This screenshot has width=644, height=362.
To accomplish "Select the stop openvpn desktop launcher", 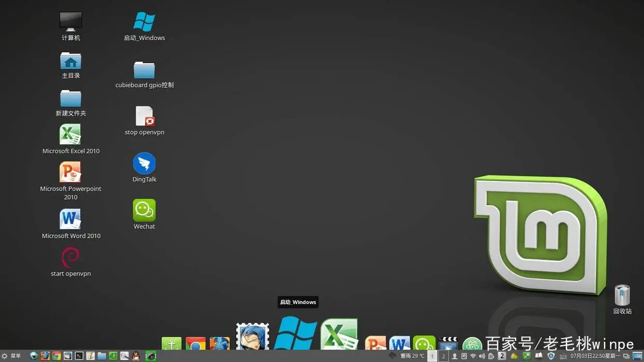I will coord(145,120).
